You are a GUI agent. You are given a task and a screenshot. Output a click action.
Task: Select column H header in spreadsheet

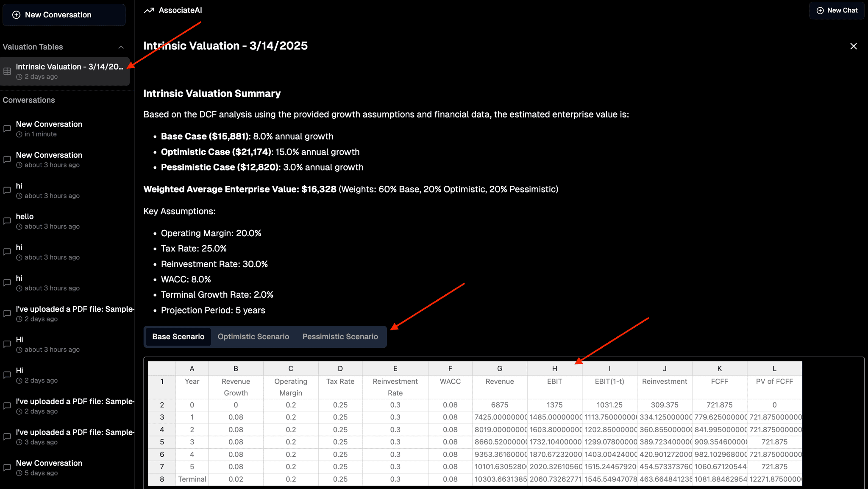pos(554,369)
